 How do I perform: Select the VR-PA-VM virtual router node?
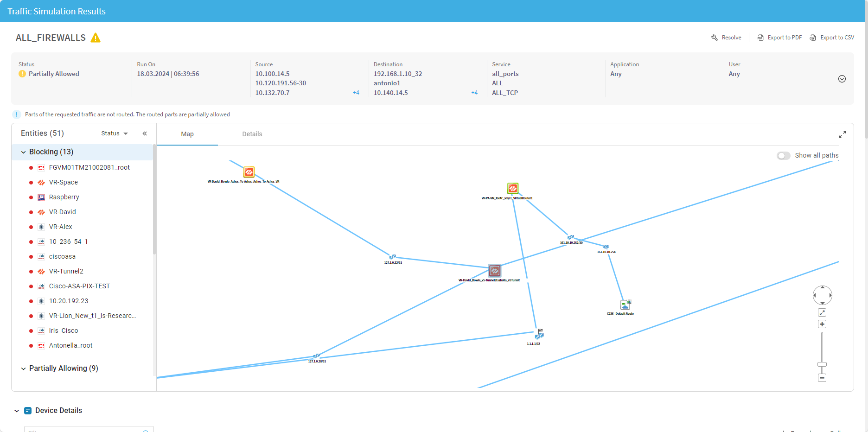(512, 189)
